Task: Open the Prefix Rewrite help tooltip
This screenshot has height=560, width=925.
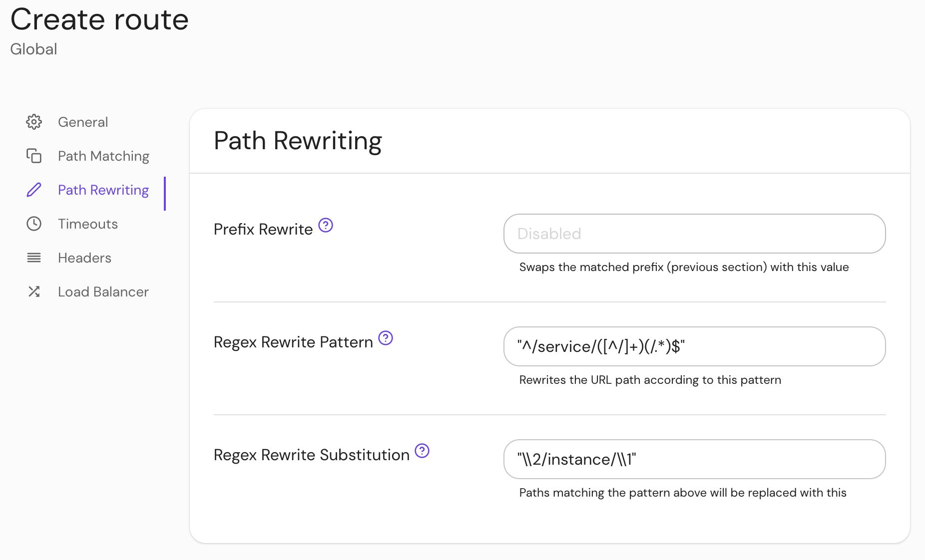Action: 326,226
